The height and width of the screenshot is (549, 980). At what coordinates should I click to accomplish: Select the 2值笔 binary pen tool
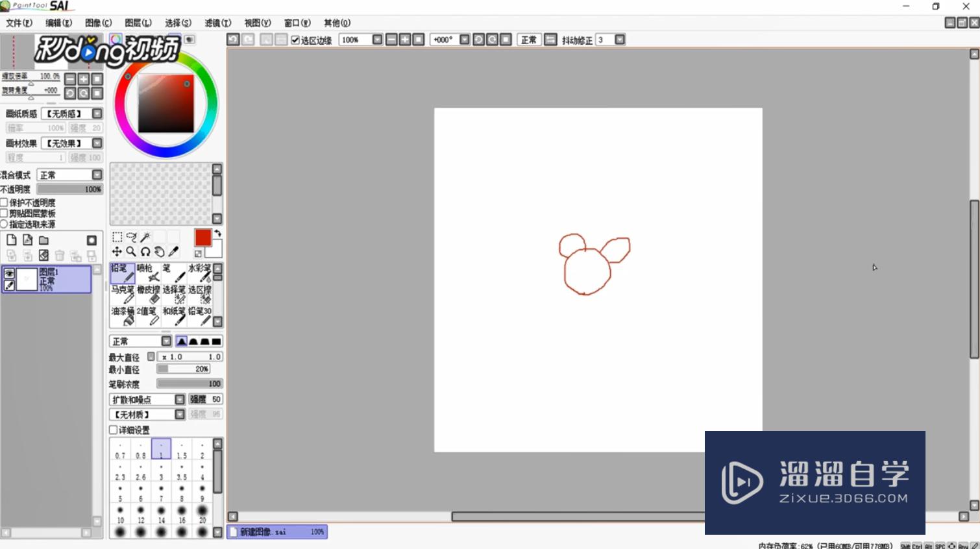tap(148, 316)
